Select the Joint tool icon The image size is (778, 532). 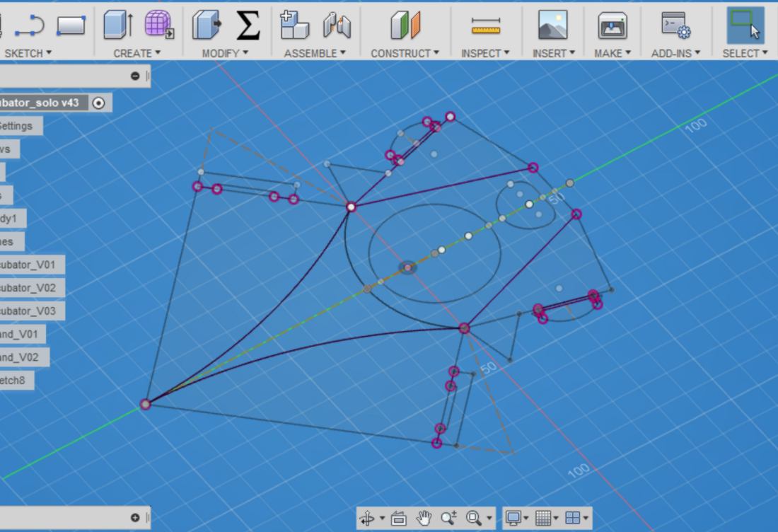click(337, 25)
